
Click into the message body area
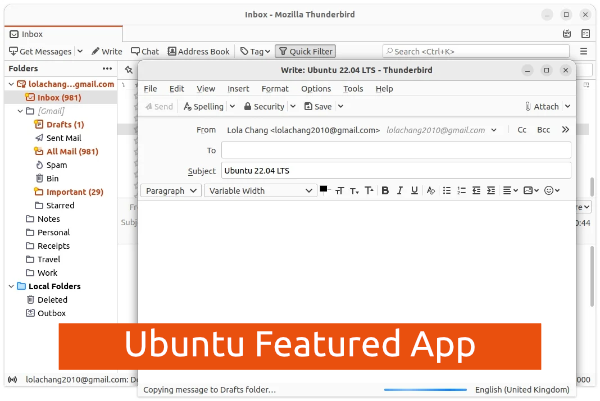pos(357,260)
